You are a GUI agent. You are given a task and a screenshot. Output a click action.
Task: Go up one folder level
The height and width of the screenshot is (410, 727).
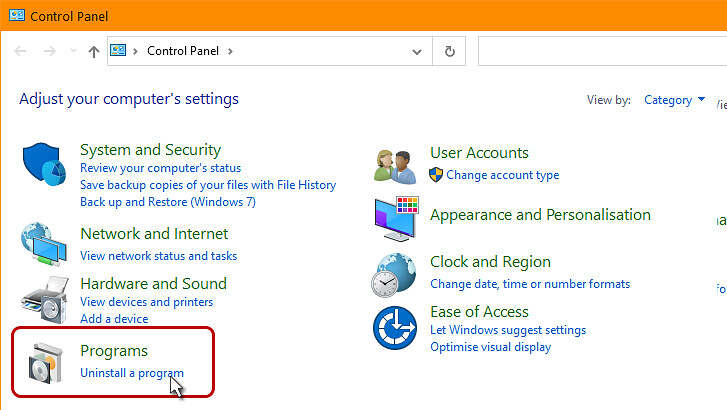click(94, 51)
